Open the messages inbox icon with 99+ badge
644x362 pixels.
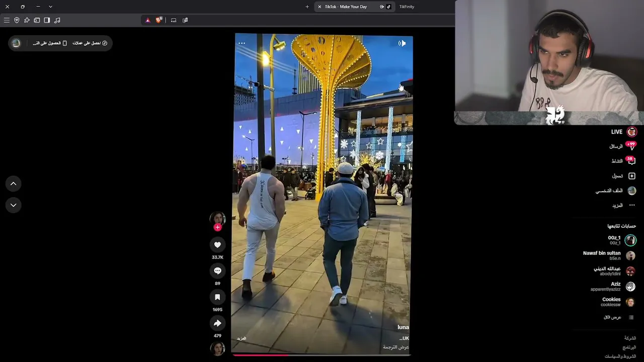(x=631, y=146)
